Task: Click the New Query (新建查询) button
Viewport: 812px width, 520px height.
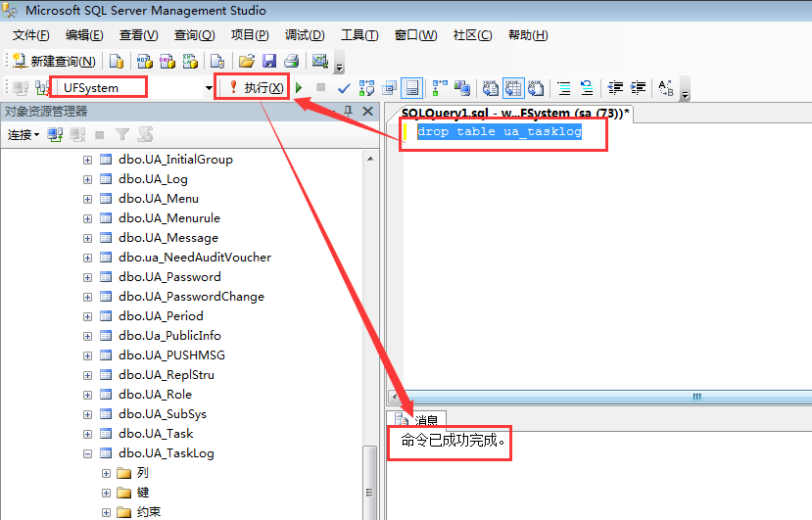Action: [54, 61]
